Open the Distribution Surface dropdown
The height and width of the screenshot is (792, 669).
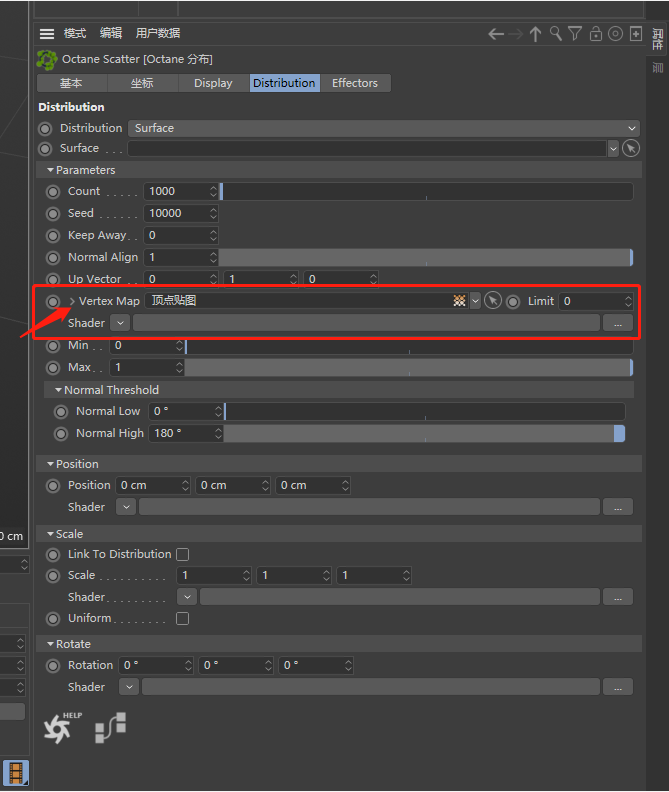click(x=384, y=128)
